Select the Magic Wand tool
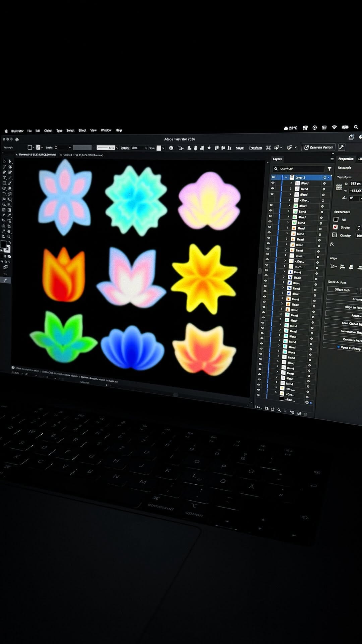Viewport: 362px width, 644px height. [x=4, y=167]
